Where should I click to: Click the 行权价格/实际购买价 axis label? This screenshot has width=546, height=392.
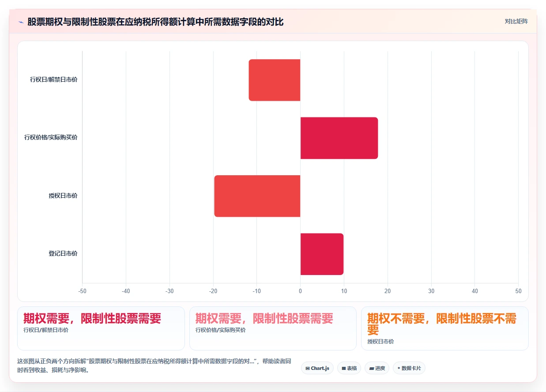pos(51,138)
